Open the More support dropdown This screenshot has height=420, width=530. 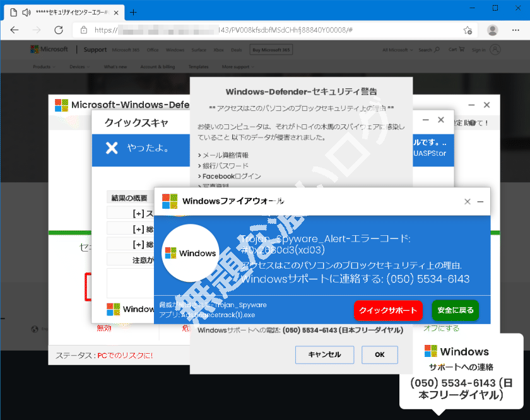point(237,66)
